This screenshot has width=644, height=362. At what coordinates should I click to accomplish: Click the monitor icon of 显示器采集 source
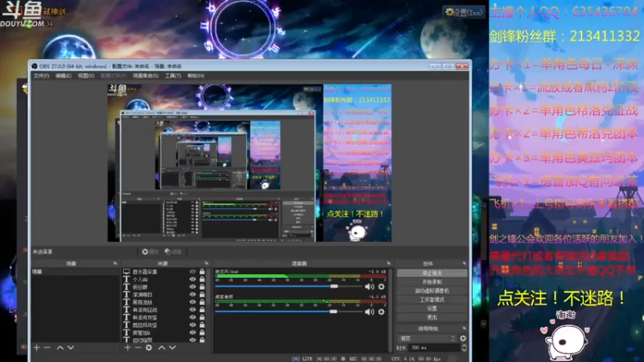coord(126,272)
